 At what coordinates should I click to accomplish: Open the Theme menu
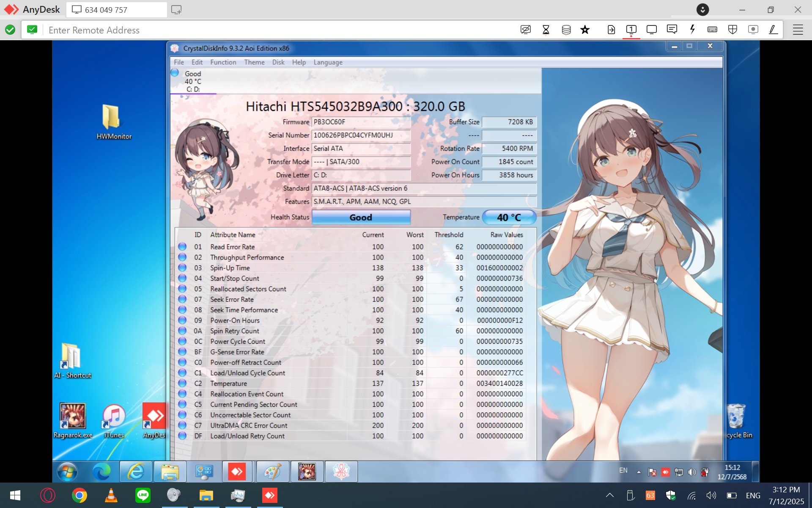point(254,62)
